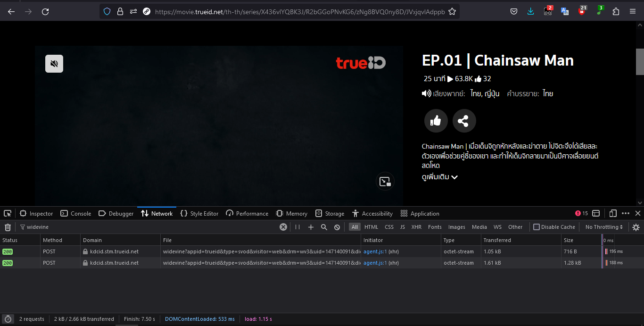Image resolution: width=644 pixels, height=326 pixels.
Task: Open the Application tab
Action: [420, 214]
